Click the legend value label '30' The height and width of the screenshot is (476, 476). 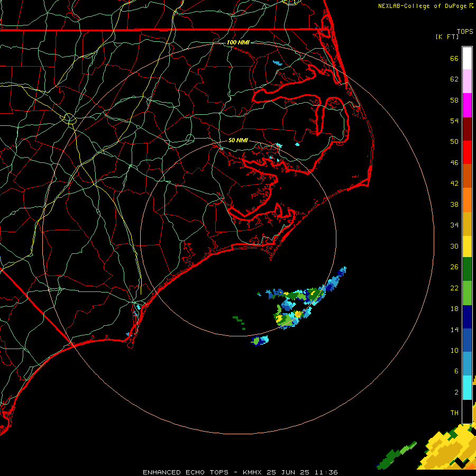click(x=454, y=246)
